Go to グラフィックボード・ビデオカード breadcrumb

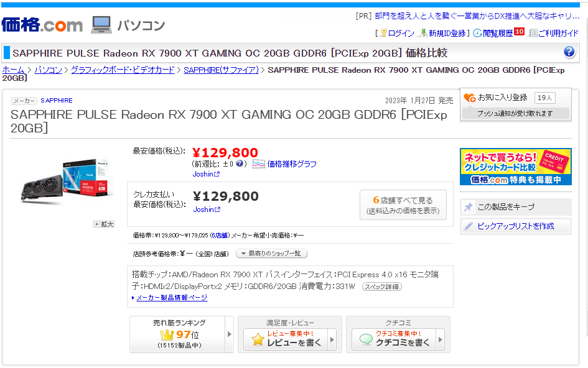coord(123,70)
